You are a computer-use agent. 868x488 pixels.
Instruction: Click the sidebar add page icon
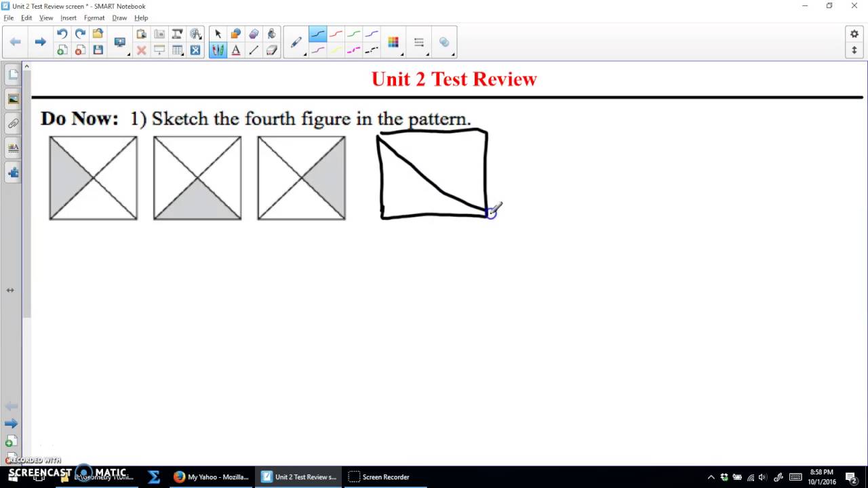pyautogui.click(x=10, y=443)
